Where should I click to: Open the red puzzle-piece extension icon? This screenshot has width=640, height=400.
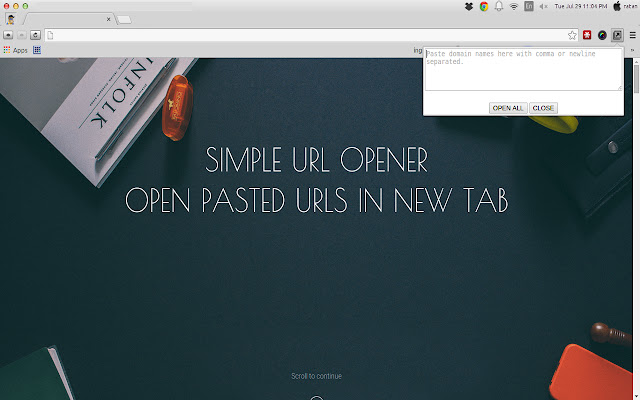[x=587, y=35]
